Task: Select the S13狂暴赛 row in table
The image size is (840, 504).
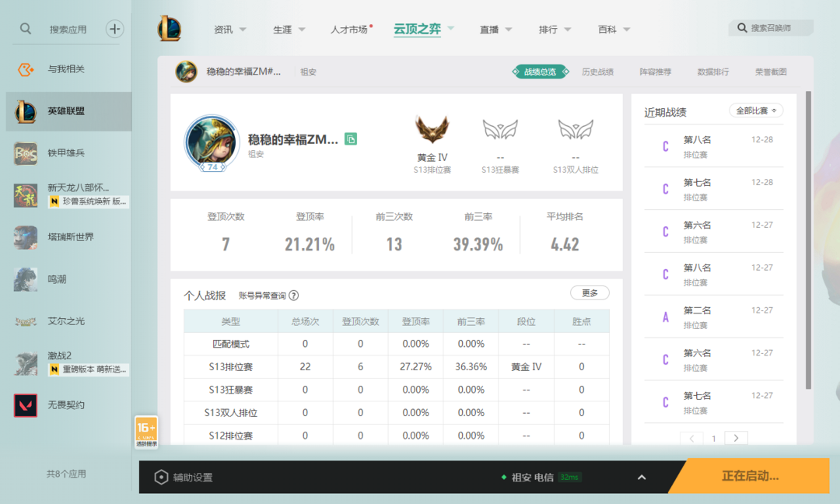Action: click(x=397, y=390)
